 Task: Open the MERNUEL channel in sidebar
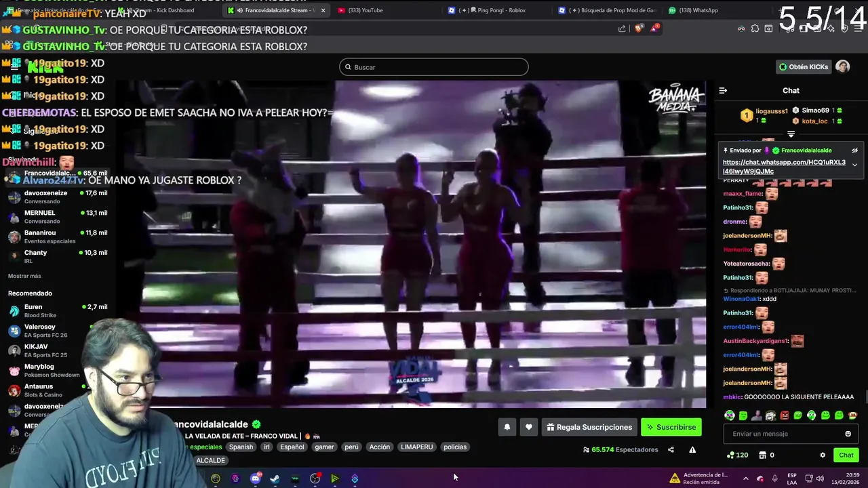coord(57,217)
